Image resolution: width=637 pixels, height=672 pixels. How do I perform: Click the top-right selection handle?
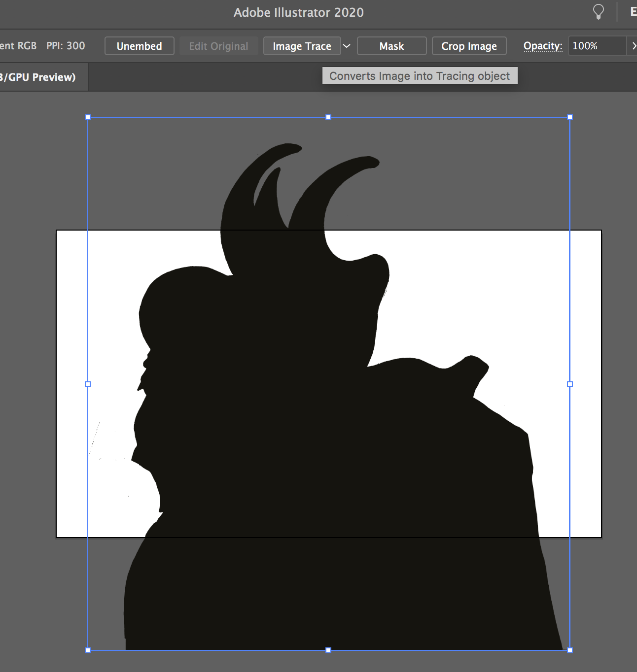click(x=570, y=117)
